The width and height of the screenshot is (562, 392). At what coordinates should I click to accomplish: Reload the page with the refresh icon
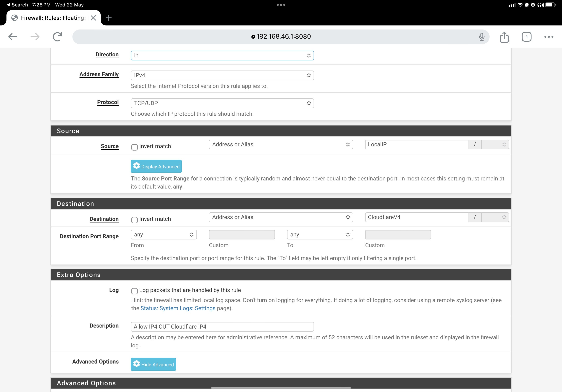coord(57,37)
